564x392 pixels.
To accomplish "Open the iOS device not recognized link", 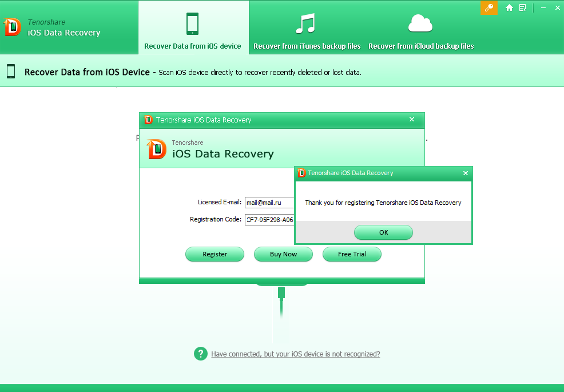I will click(x=295, y=354).
